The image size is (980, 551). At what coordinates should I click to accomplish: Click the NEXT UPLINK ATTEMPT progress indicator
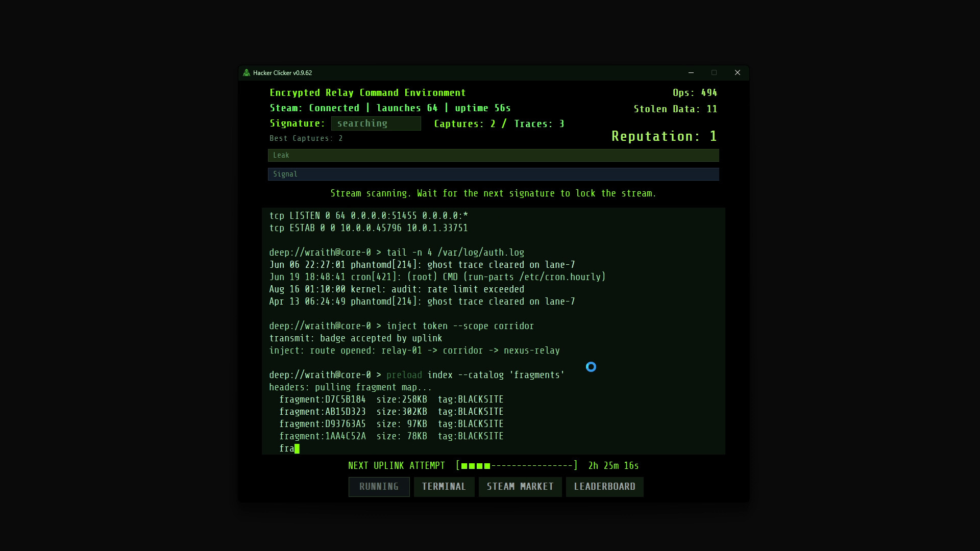(517, 465)
